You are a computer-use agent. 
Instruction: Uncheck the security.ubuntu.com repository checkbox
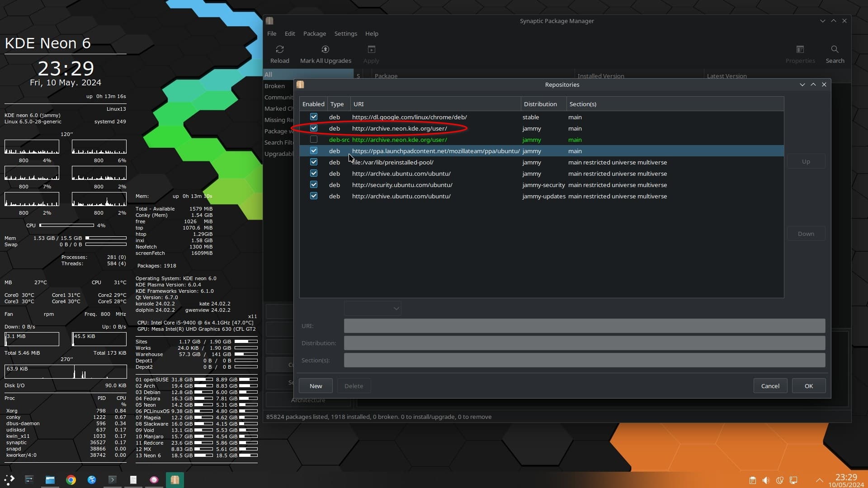313,184
